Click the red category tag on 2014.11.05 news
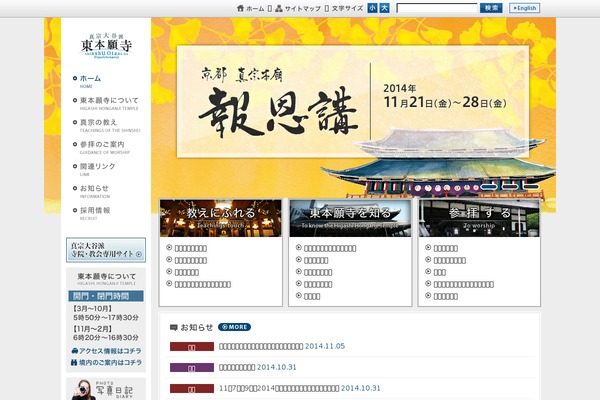600x400 pixels. coord(192,347)
